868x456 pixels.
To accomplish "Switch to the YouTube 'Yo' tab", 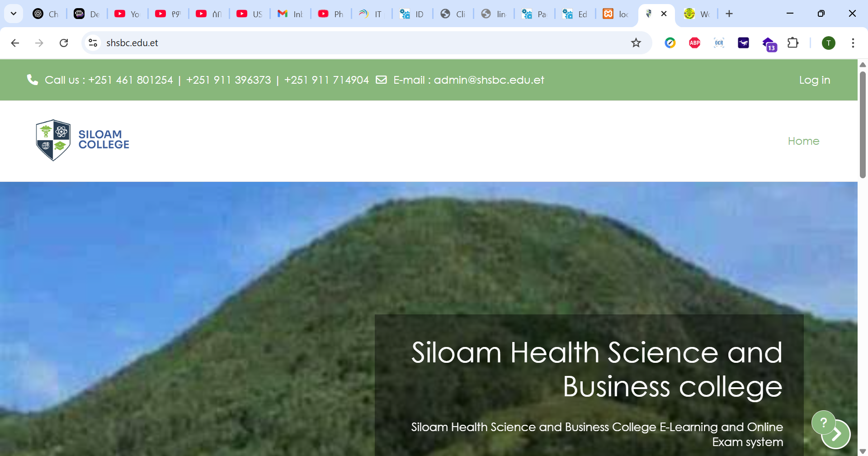I will 127,14.
